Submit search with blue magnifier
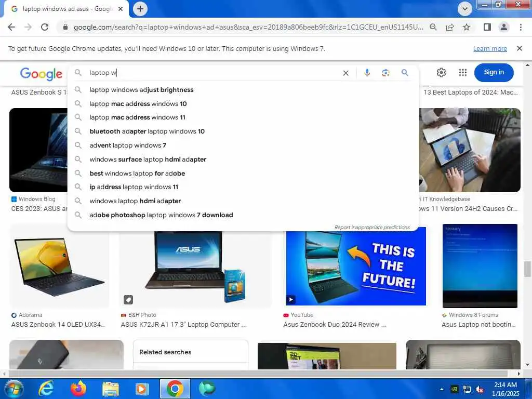532x399 pixels. (404, 73)
